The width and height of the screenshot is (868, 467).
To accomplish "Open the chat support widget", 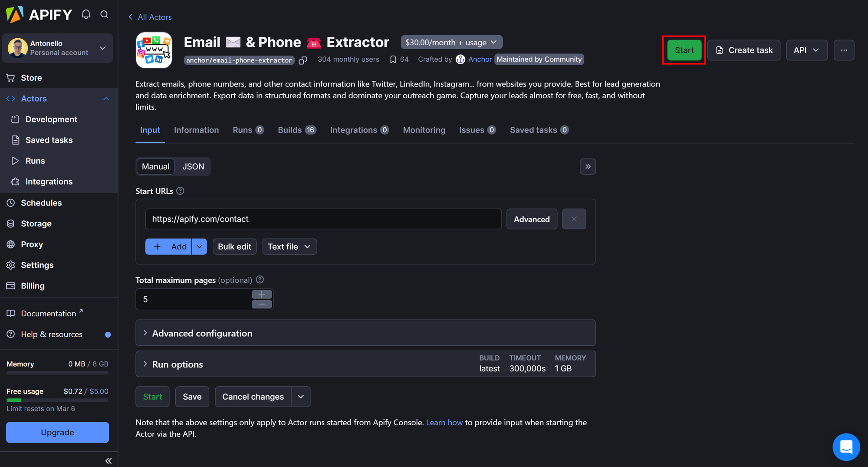I will point(846,447).
